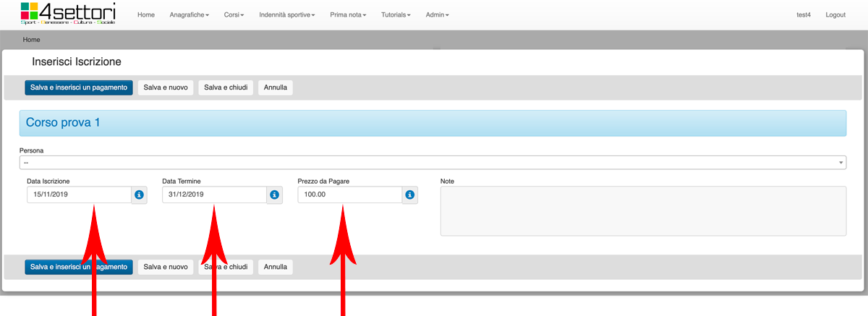Click the bottom Annulla button
The height and width of the screenshot is (316, 868).
276,267
